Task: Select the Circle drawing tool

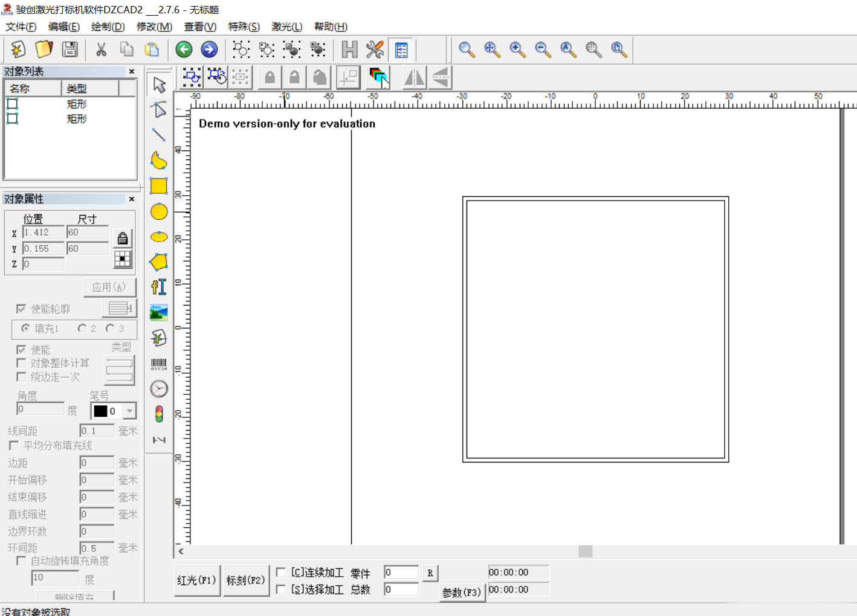Action: pos(159,211)
